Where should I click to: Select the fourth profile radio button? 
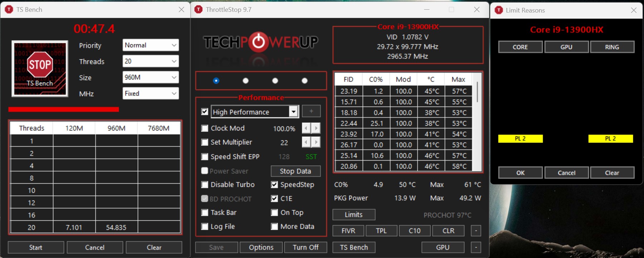[x=305, y=81]
